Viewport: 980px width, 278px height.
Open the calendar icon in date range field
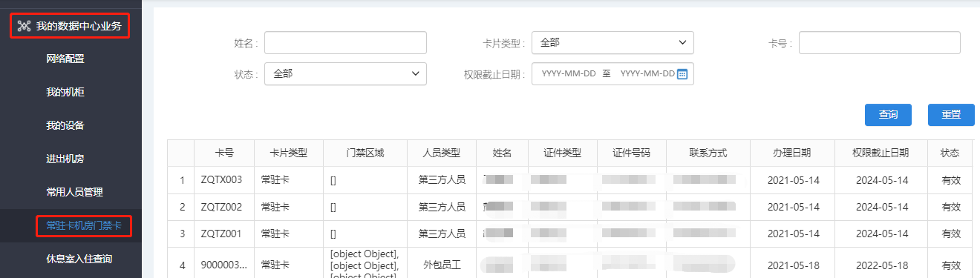point(682,74)
